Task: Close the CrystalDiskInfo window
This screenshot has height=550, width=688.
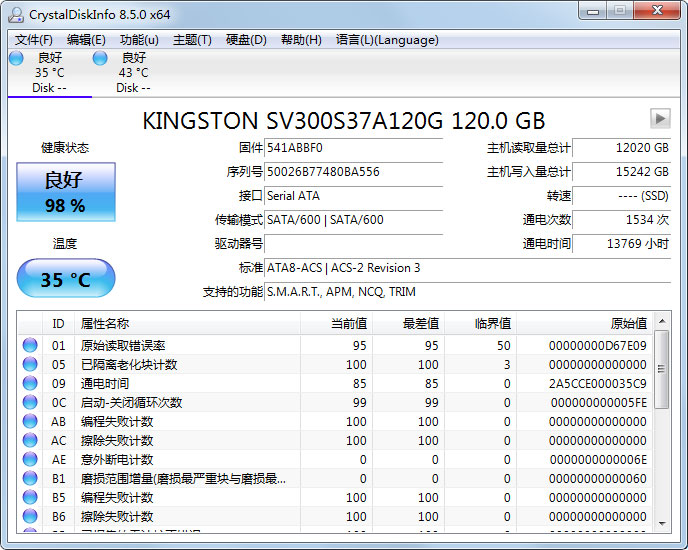Action: point(657,11)
